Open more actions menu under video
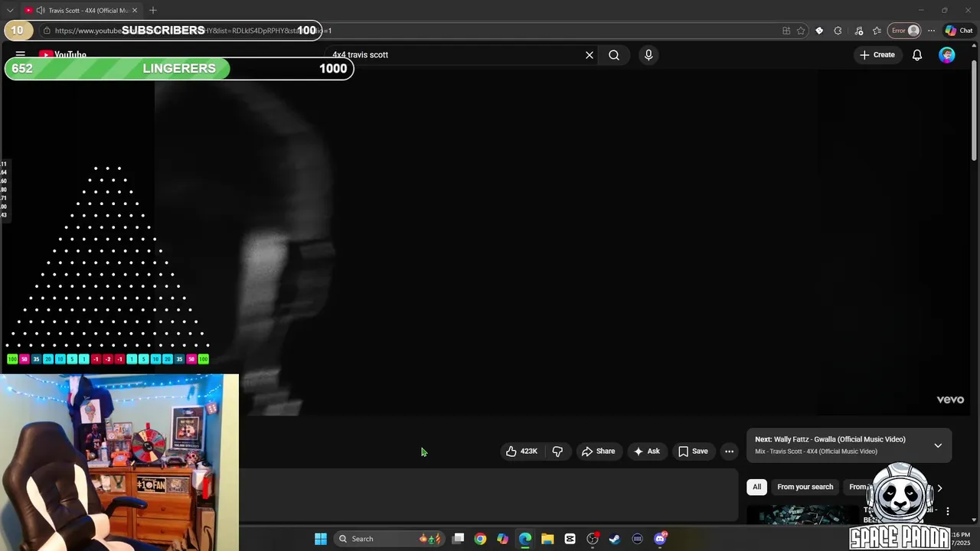Viewport: 980px width, 551px height. point(729,452)
